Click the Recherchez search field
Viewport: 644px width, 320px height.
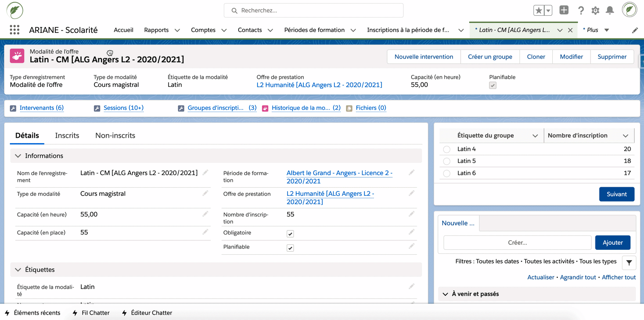click(x=313, y=10)
